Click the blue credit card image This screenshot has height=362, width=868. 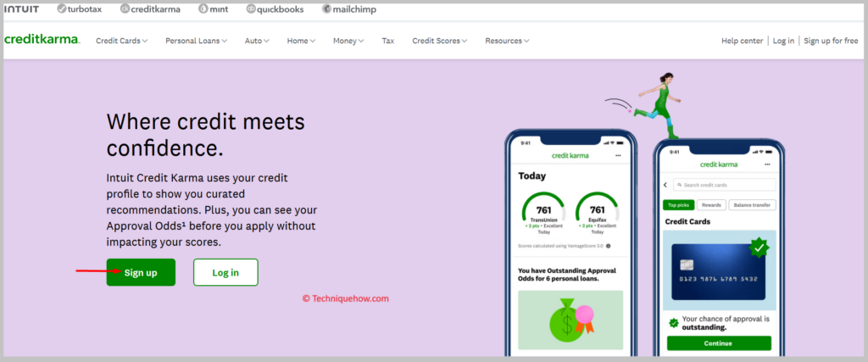pyautogui.click(x=719, y=272)
